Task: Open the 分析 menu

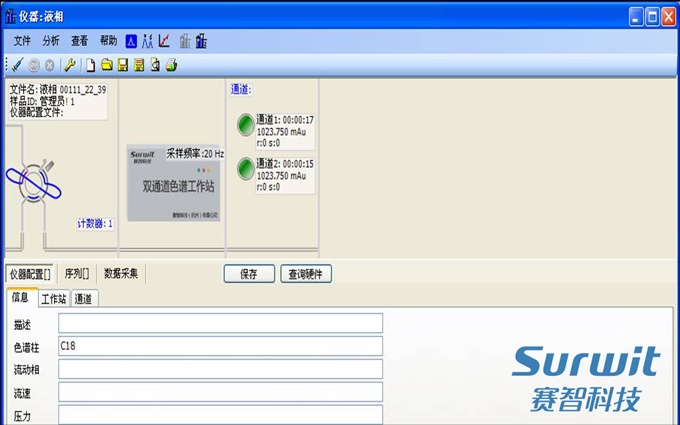Action: 51,41
